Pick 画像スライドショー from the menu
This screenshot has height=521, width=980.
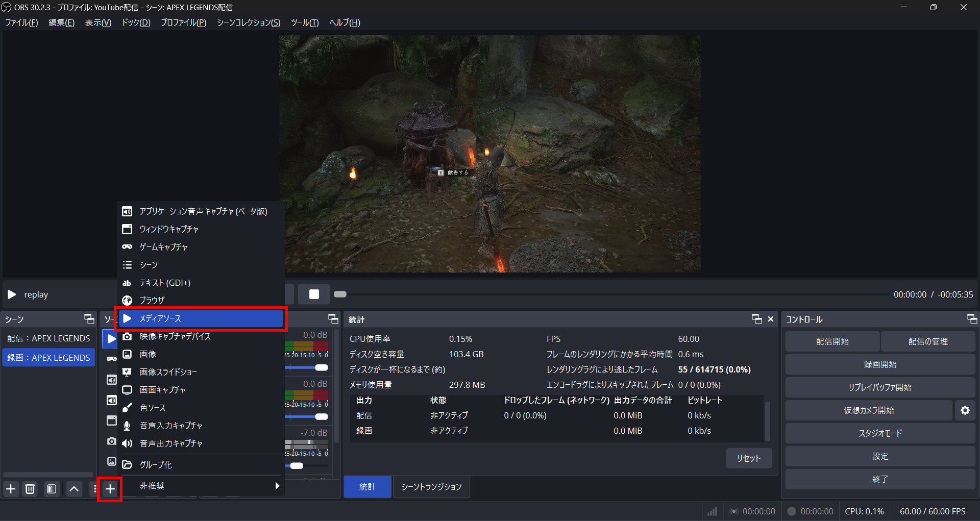[x=201, y=372]
